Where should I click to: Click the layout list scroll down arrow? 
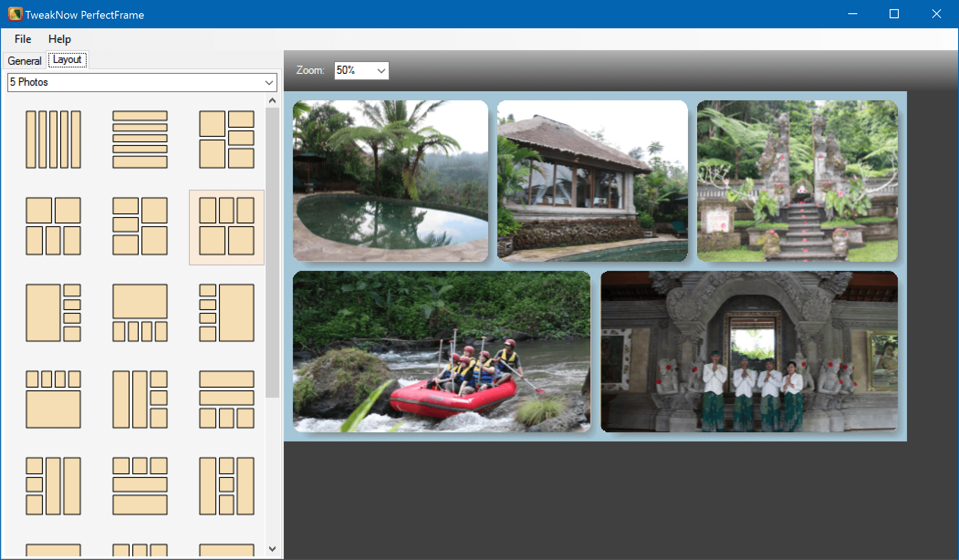point(272,549)
